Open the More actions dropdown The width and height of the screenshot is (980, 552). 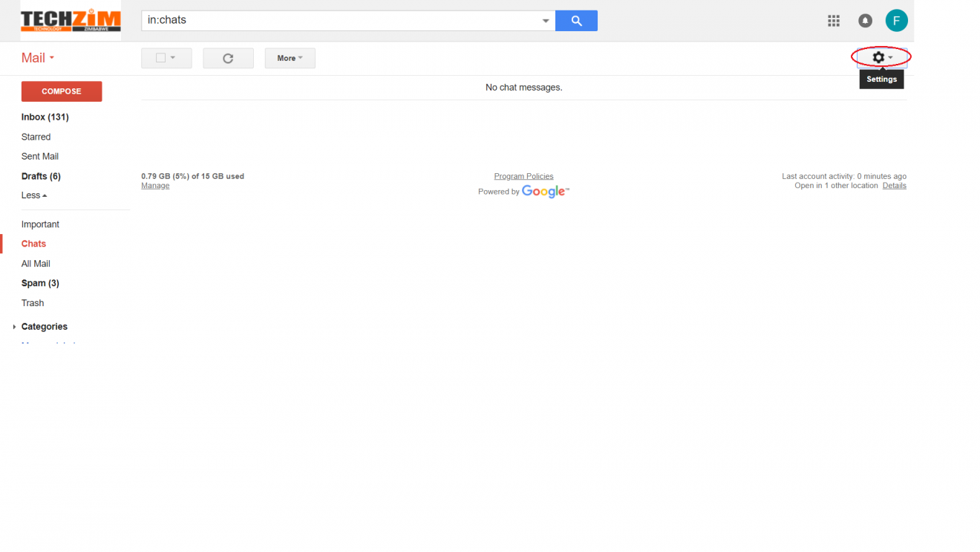290,58
